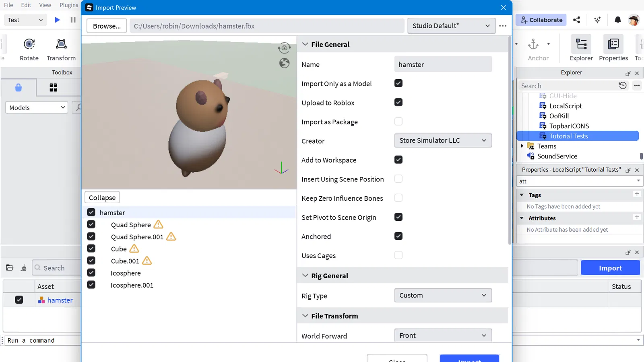Open the Test mode dropdown
The image size is (644, 362).
[x=25, y=20]
